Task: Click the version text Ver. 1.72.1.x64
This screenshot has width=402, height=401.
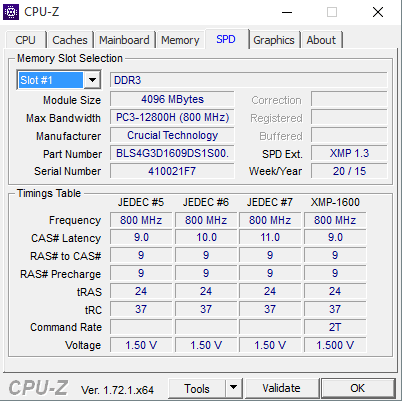Action: click(117, 390)
